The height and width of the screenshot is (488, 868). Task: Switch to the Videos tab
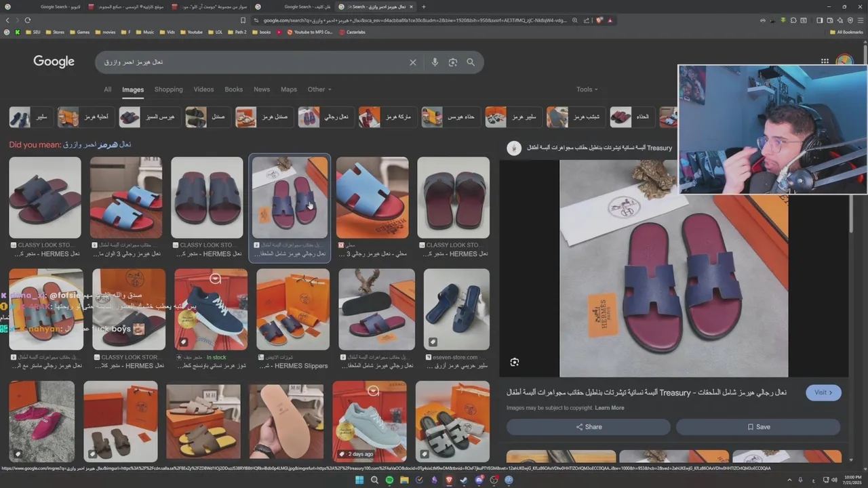[203, 89]
